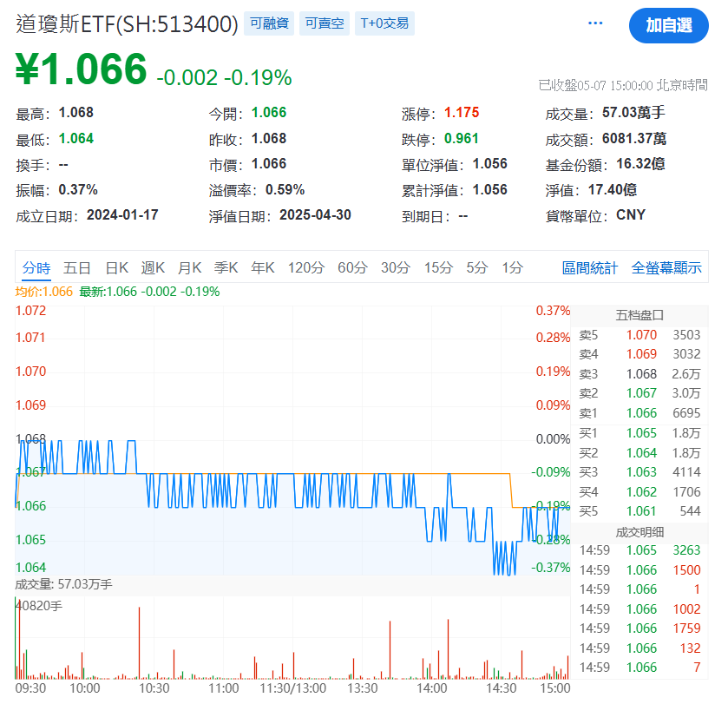Select the 卖1 row at 1.066

[639, 413]
